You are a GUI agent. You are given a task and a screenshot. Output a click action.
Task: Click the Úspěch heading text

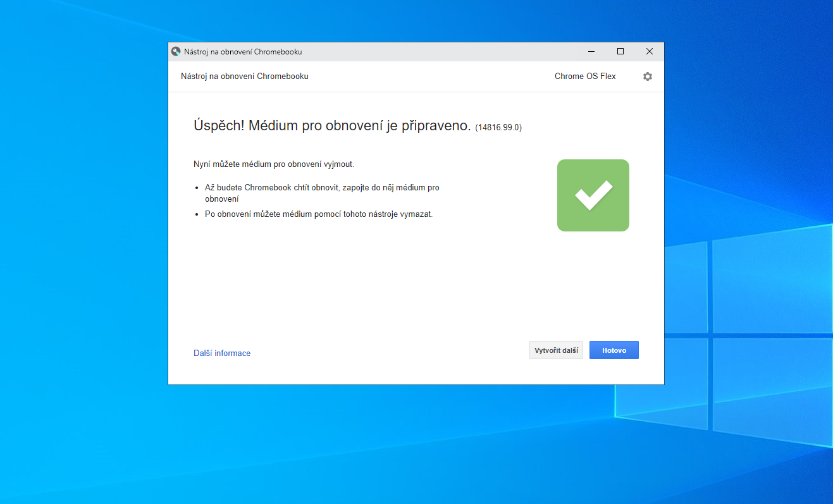(x=332, y=126)
